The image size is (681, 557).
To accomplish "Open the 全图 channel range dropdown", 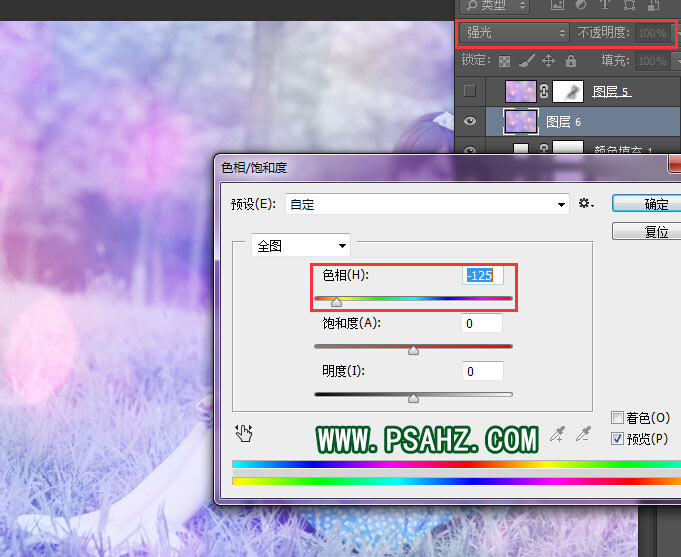I will [x=301, y=245].
